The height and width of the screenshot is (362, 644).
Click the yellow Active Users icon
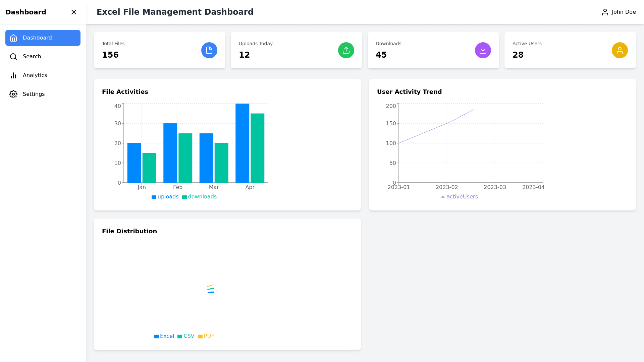coord(620,50)
